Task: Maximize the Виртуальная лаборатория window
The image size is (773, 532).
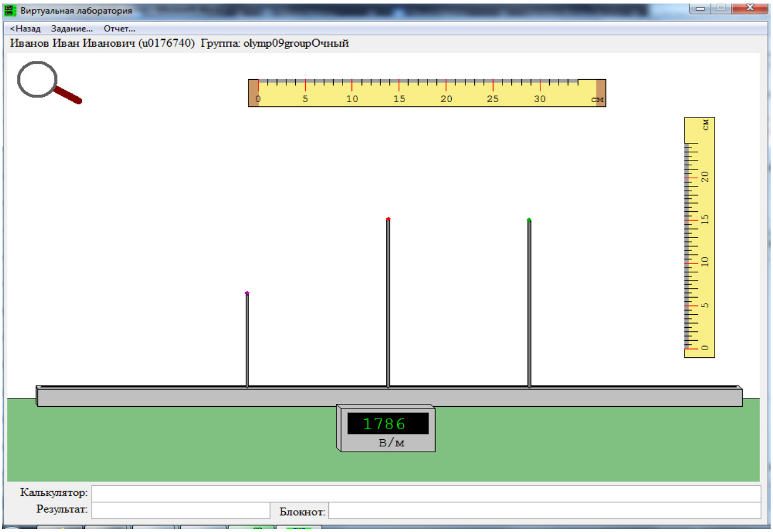Action: point(721,8)
